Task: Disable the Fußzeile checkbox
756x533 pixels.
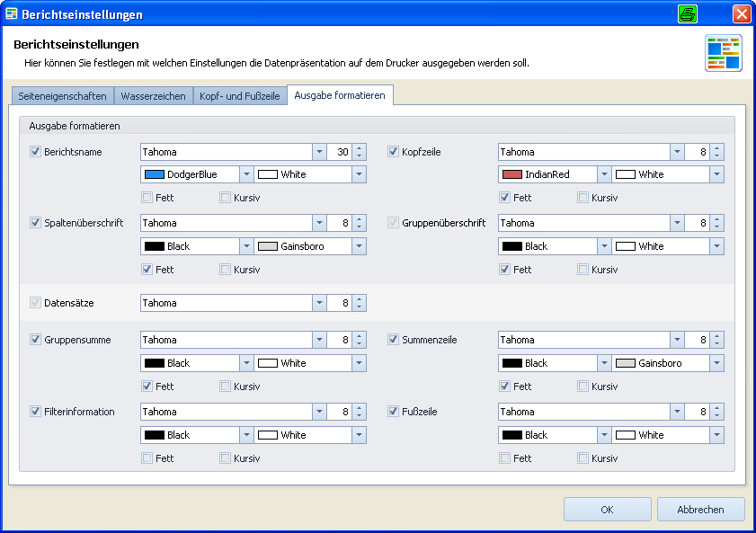Action: tap(393, 411)
